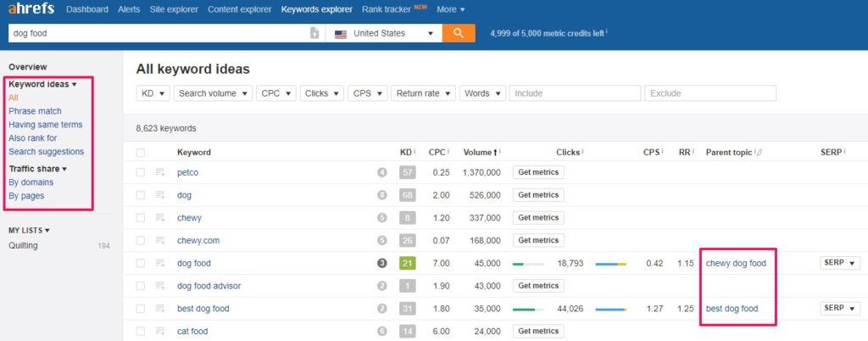Image resolution: width=868 pixels, height=341 pixels.
Task: Click add-to-list icon for petco row
Action: [x=160, y=173]
